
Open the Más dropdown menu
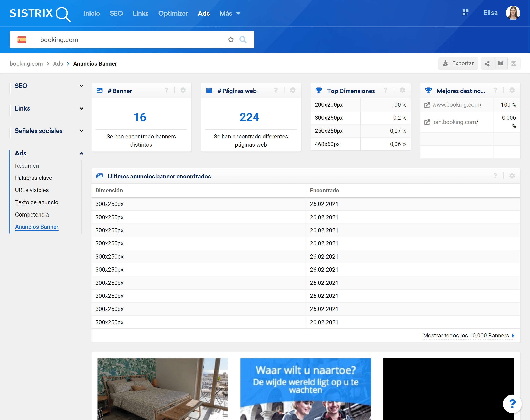pos(230,13)
